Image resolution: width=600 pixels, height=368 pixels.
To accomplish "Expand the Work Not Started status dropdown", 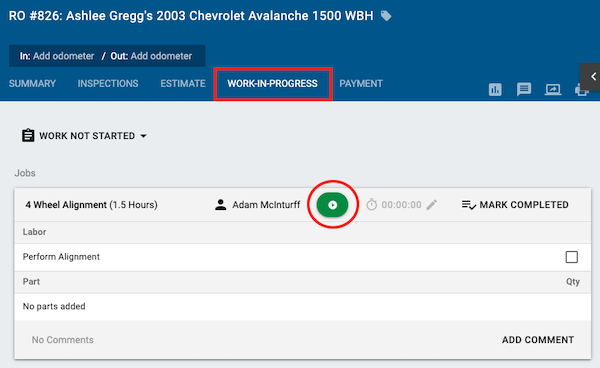I will pos(143,136).
